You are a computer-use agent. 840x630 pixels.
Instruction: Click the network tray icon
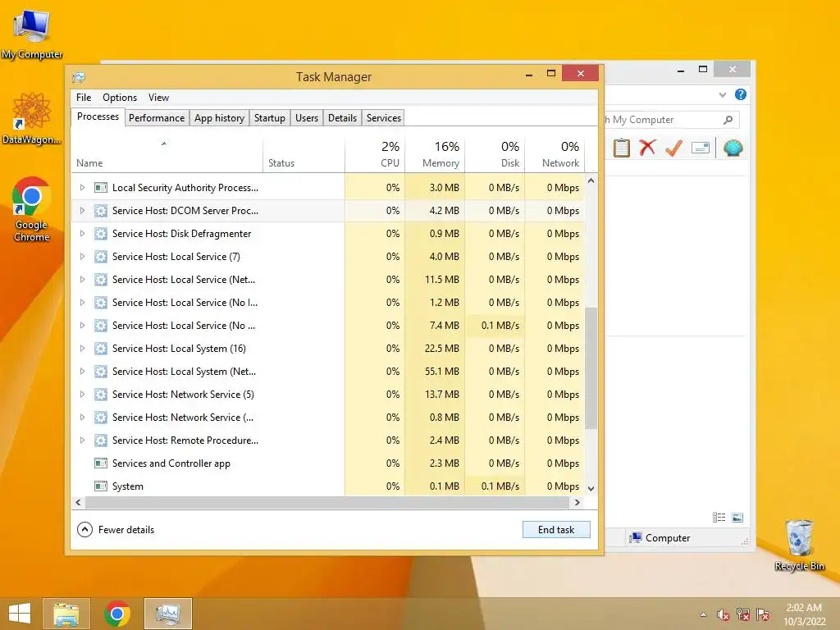coord(743,615)
